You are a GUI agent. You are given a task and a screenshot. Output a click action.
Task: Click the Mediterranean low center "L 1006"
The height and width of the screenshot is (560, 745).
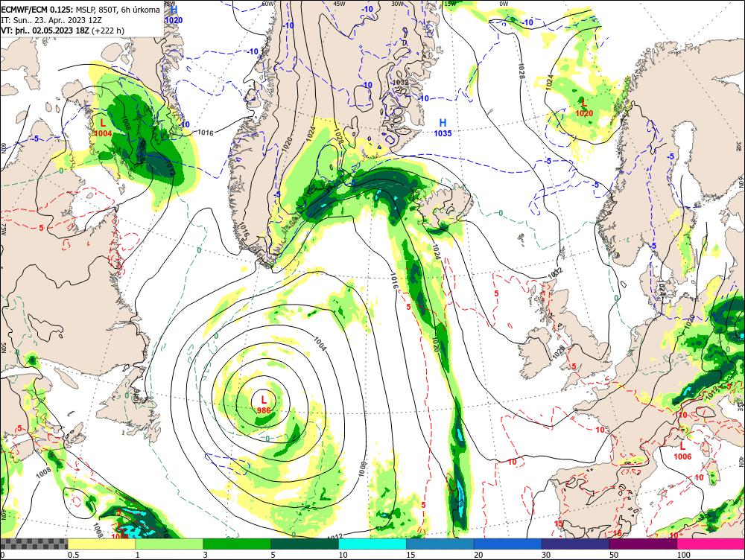tap(682, 451)
